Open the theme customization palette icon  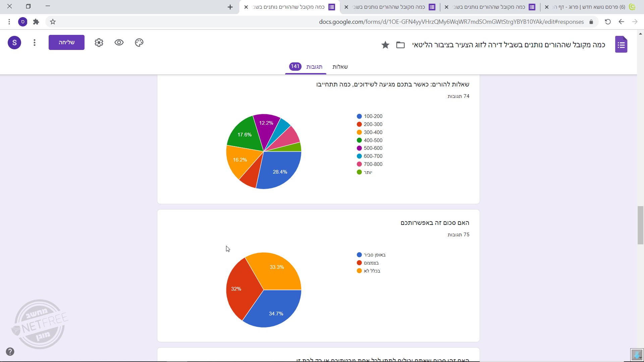click(139, 43)
